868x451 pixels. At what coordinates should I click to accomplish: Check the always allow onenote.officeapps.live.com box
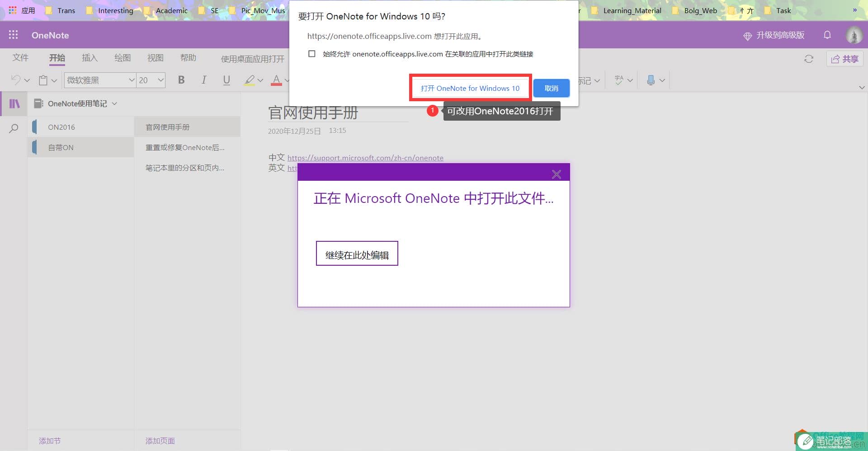[x=311, y=54]
